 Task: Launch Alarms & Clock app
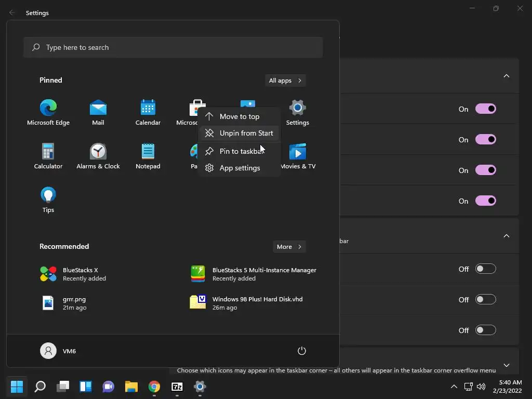coord(98,156)
